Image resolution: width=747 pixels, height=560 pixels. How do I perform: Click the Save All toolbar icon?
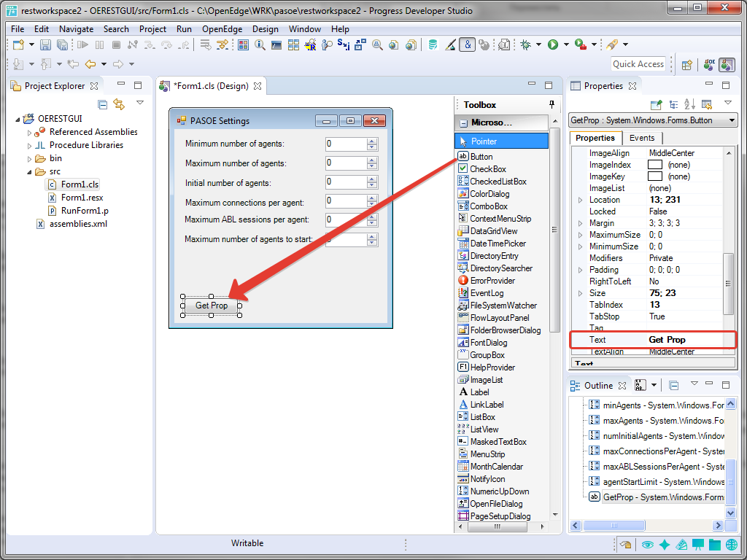(x=62, y=44)
